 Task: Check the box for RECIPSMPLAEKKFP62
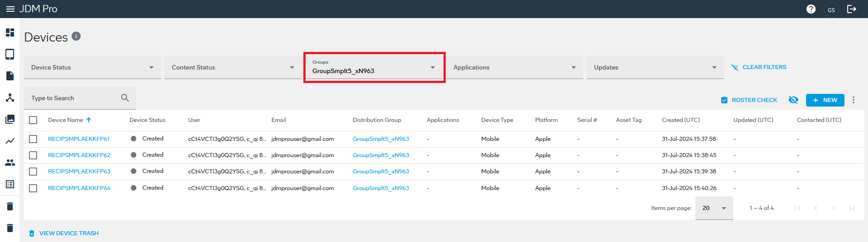coord(33,155)
